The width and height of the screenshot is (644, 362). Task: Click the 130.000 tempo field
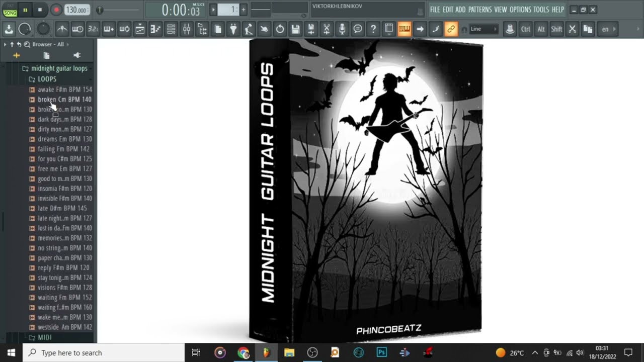pyautogui.click(x=77, y=10)
